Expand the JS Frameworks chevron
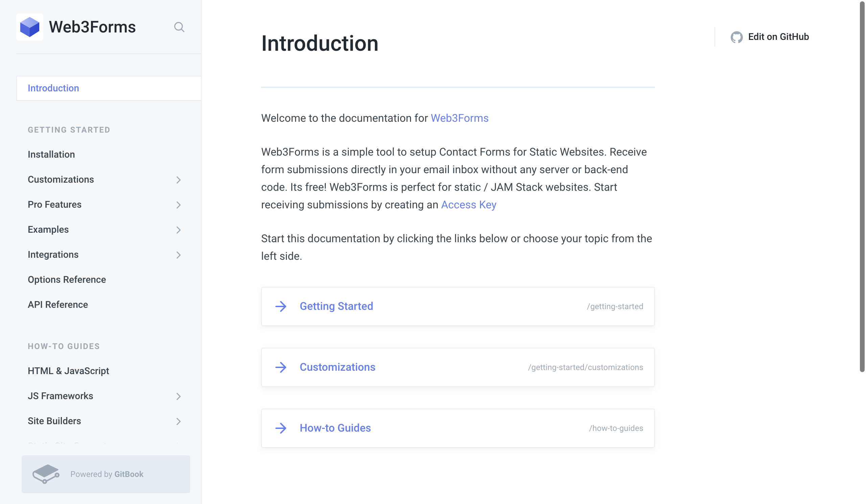 click(178, 396)
